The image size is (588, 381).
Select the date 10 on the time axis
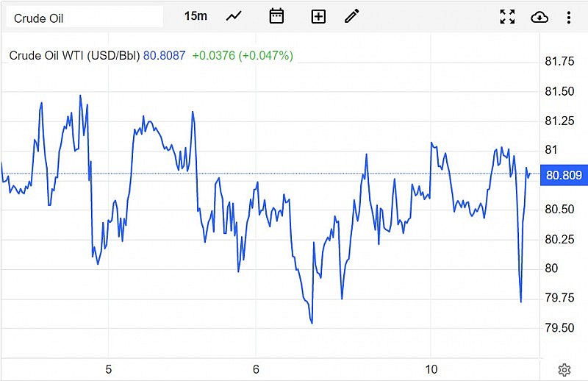[x=431, y=369]
